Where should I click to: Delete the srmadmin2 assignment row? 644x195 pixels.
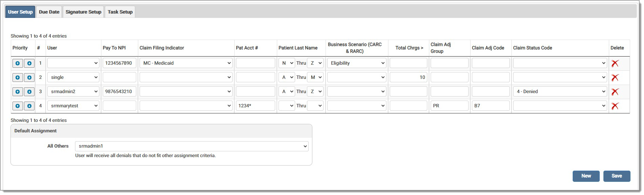point(615,92)
